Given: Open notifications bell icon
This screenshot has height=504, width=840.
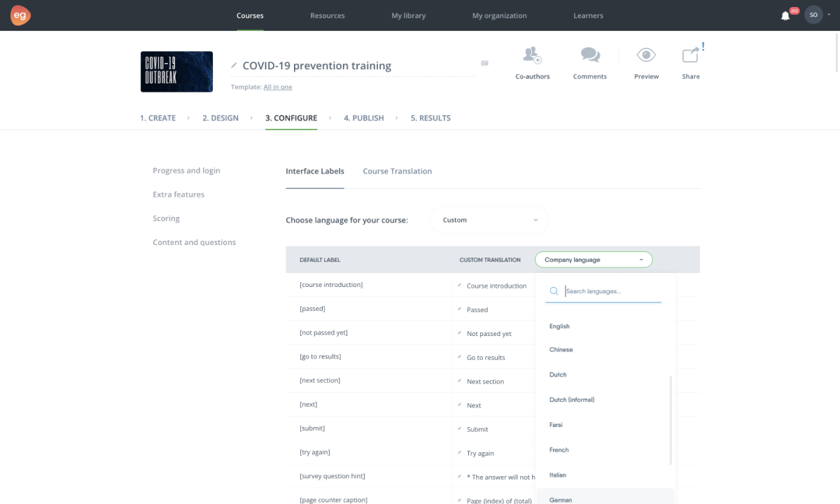Looking at the screenshot, I should click(785, 15).
